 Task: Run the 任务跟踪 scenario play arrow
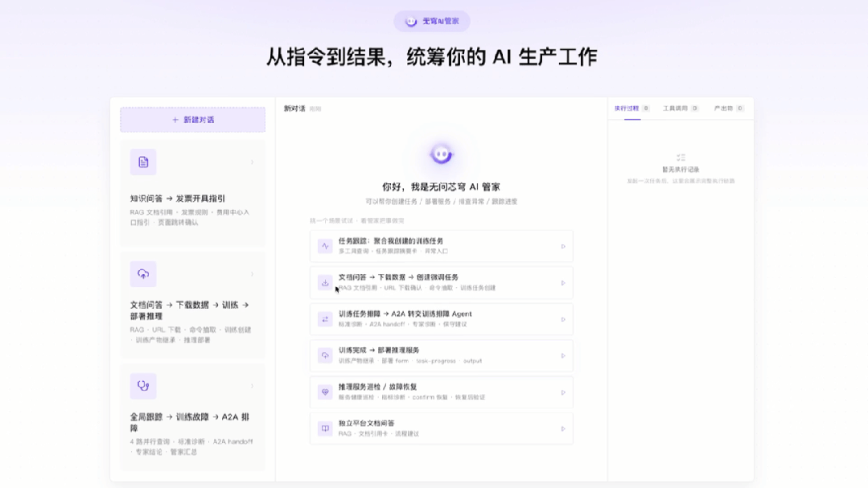coord(563,246)
